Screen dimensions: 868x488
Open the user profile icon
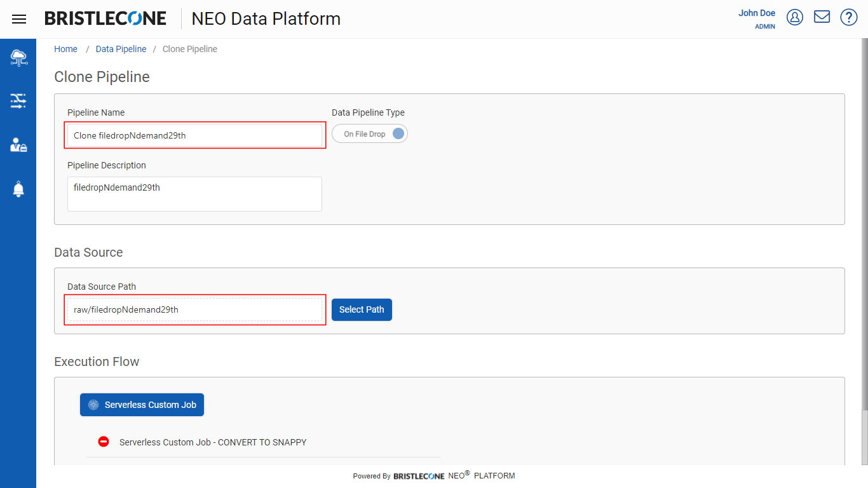(795, 17)
